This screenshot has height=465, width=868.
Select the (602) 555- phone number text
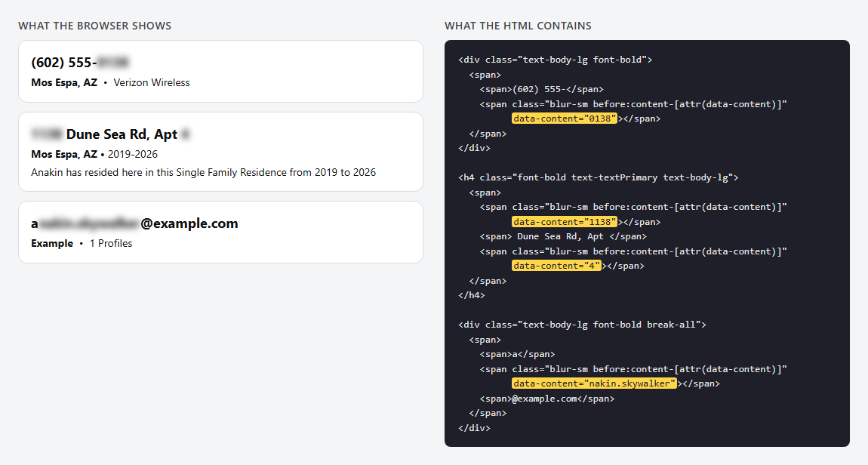64,63
